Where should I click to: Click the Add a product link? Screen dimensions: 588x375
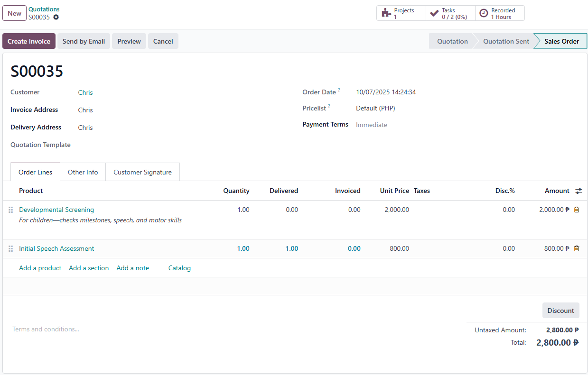tap(40, 268)
